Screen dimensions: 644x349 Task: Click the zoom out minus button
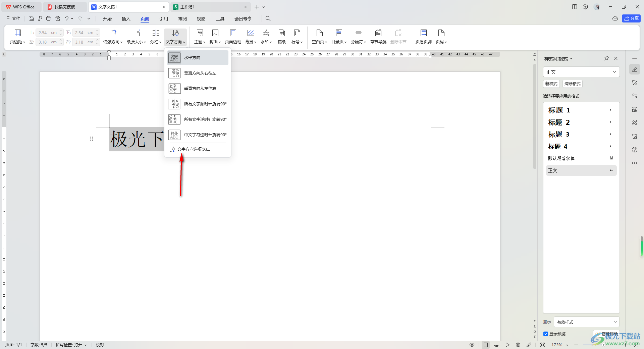coord(576,345)
